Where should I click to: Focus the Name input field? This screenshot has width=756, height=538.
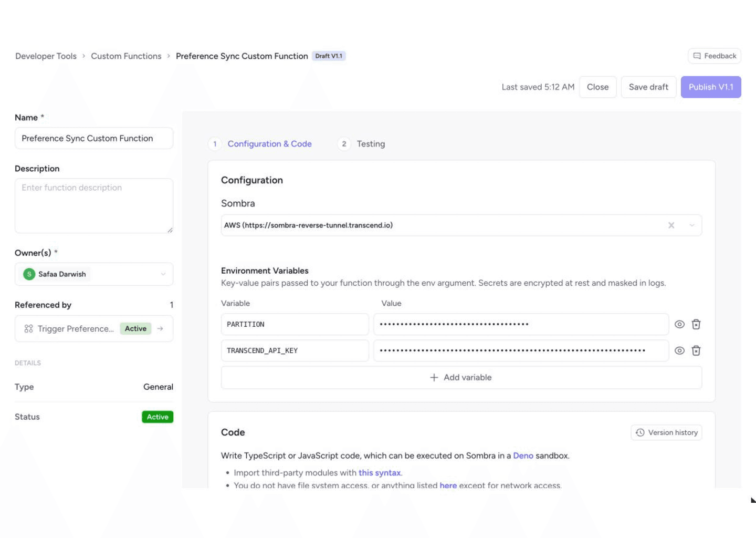click(x=94, y=138)
